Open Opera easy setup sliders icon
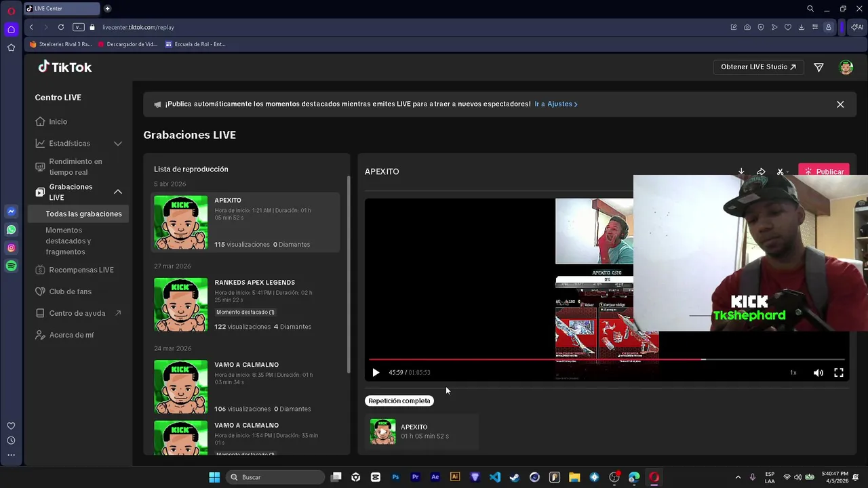868x488 pixels. pyautogui.click(x=815, y=27)
